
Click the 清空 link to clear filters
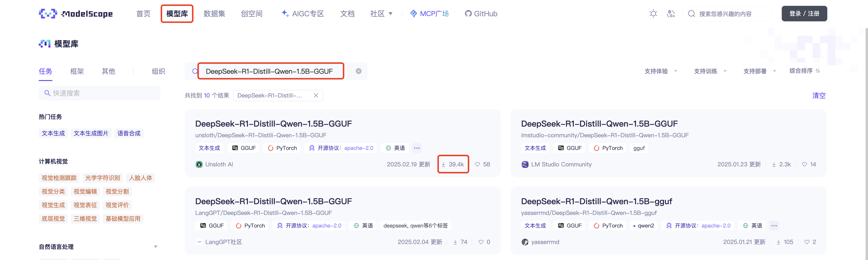(x=819, y=96)
